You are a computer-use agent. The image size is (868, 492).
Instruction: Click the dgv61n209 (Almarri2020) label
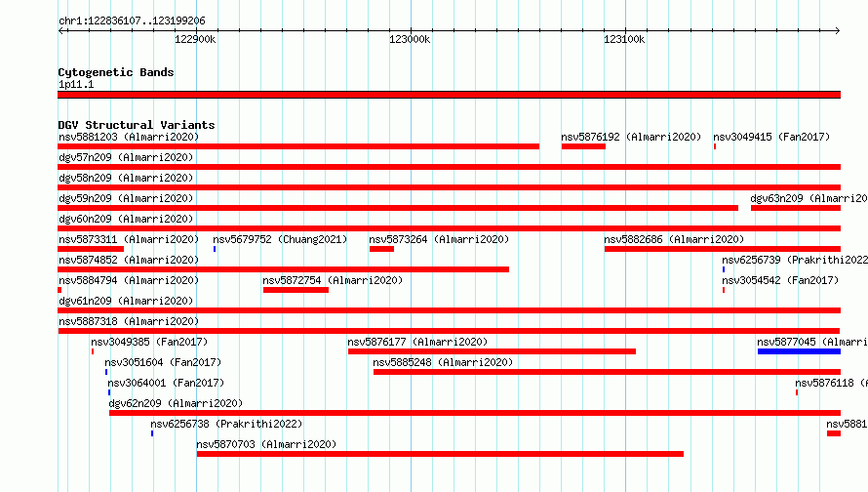tap(126, 301)
